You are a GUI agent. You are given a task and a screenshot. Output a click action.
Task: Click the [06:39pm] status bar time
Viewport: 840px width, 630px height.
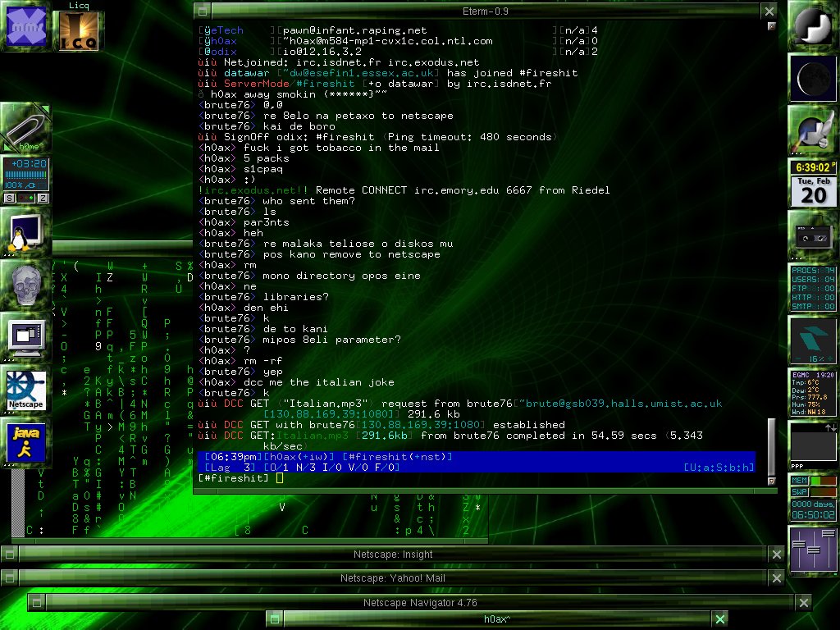click(232, 456)
